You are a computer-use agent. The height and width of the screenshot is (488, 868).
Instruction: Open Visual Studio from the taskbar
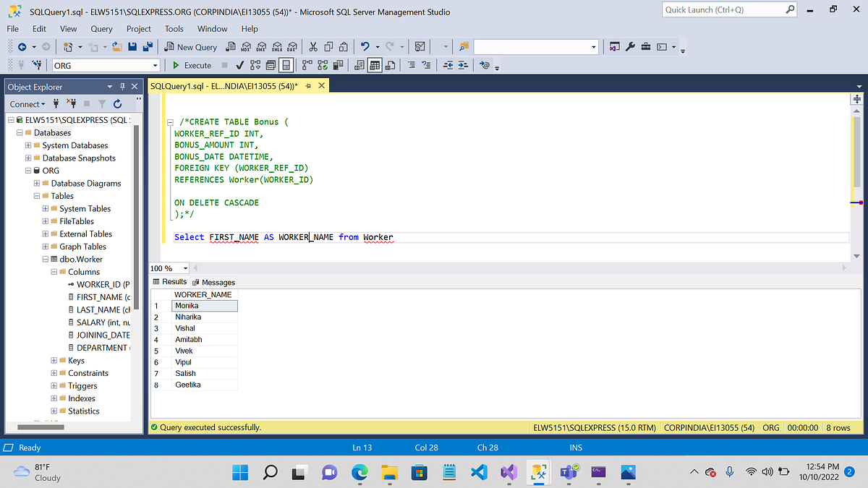click(509, 472)
